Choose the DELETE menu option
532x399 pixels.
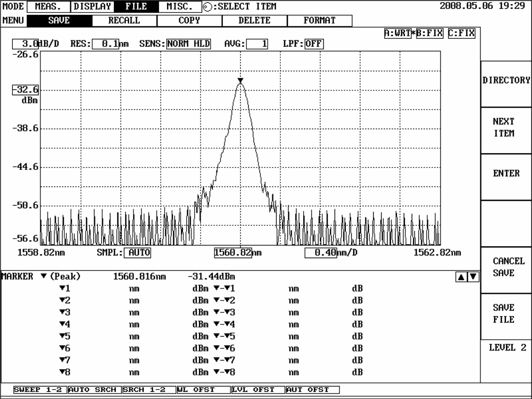coord(254,21)
